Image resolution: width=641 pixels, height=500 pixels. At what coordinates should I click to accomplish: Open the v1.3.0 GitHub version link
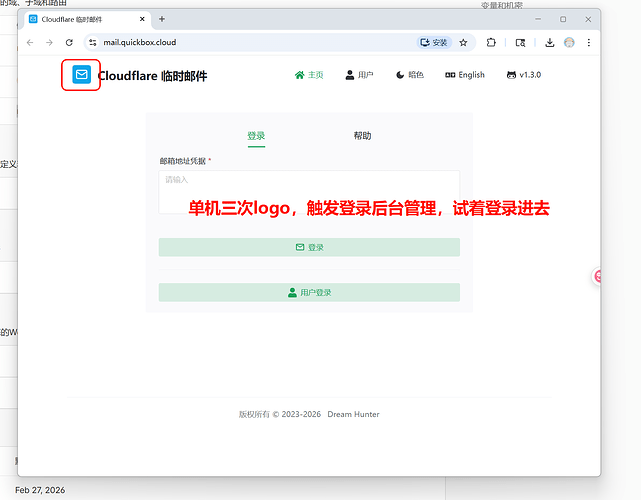(524, 75)
